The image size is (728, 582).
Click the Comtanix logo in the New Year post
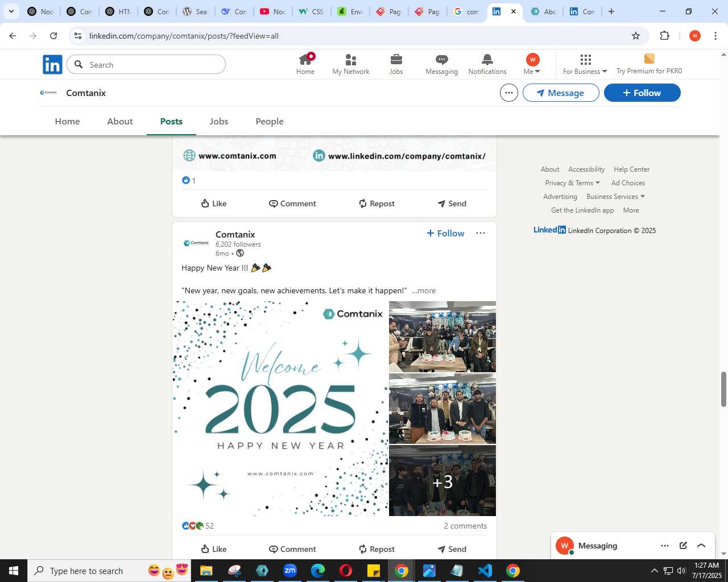tap(196, 243)
